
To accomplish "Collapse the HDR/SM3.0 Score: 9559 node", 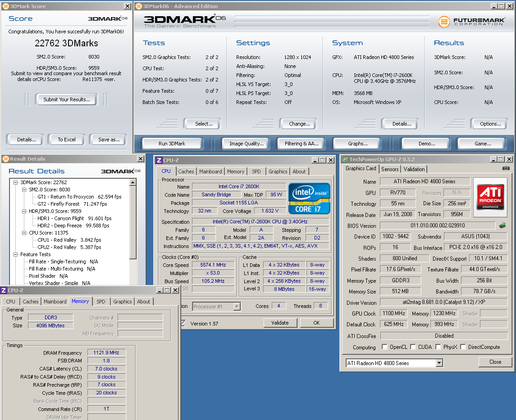I will (x=24, y=211).
